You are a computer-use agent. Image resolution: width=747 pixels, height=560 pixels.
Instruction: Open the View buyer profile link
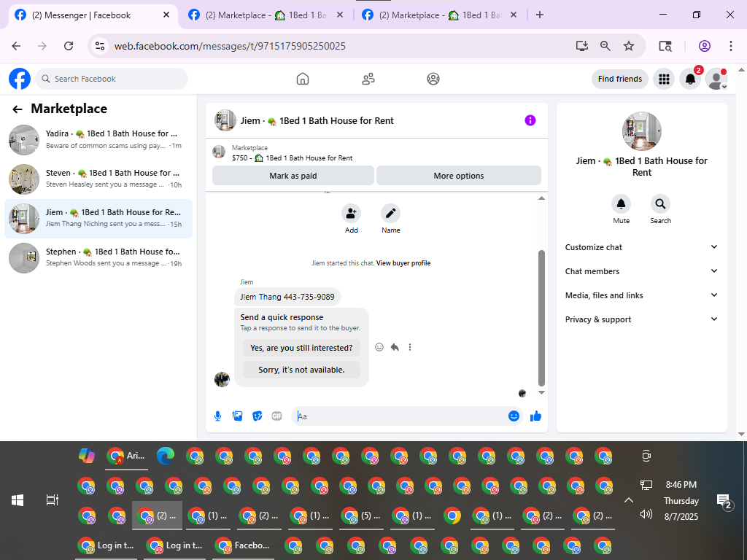tap(403, 262)
